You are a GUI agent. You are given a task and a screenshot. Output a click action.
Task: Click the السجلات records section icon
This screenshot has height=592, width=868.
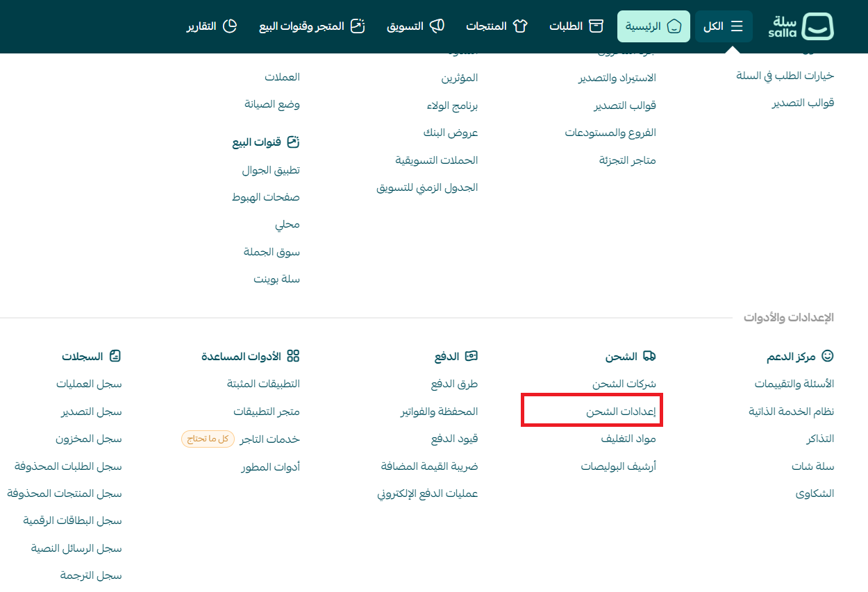115,356
